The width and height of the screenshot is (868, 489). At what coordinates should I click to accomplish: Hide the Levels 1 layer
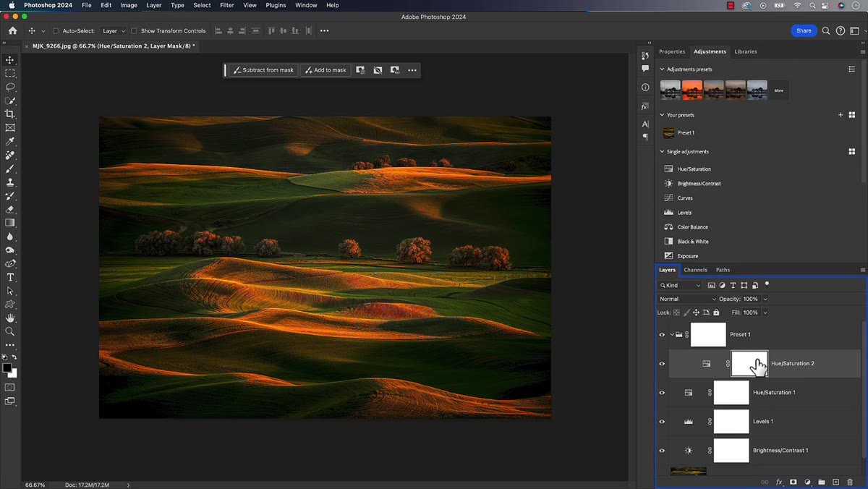point(662,421)
